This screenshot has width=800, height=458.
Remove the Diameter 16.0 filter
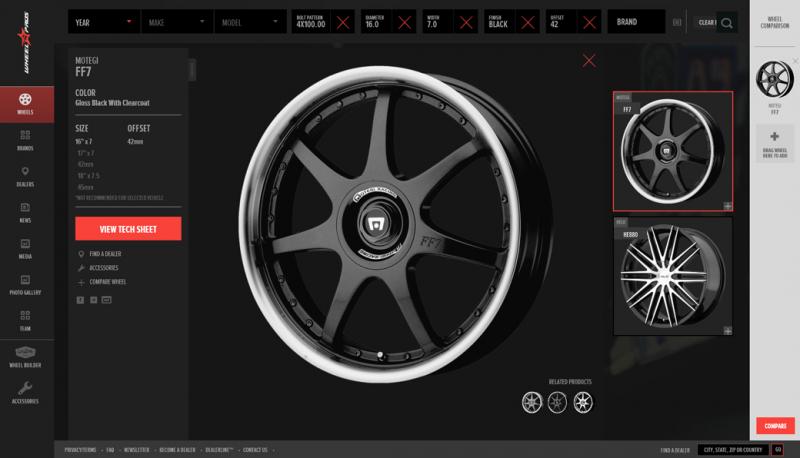point(405,22)
